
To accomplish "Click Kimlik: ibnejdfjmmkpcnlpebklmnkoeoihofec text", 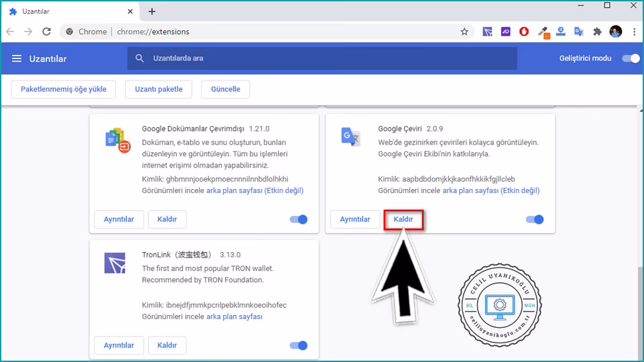I will (214, 305).
